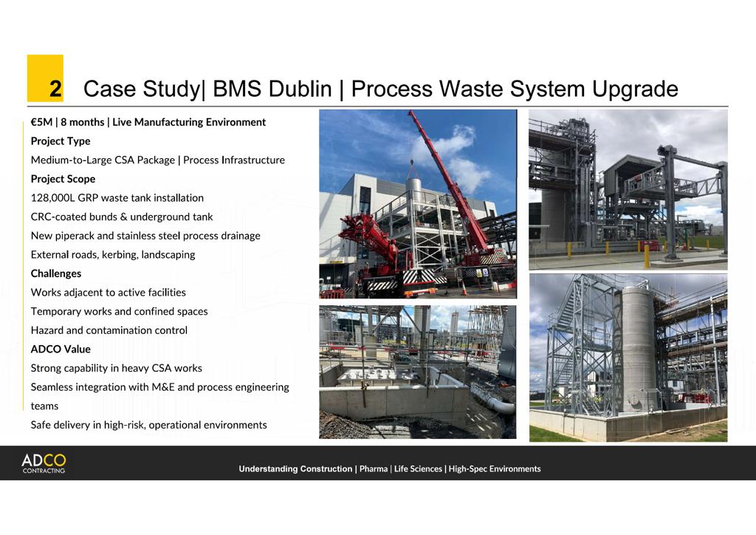Click the Project Scope heading
This screenshot has width=756, height=535.
tap(63, 179)
